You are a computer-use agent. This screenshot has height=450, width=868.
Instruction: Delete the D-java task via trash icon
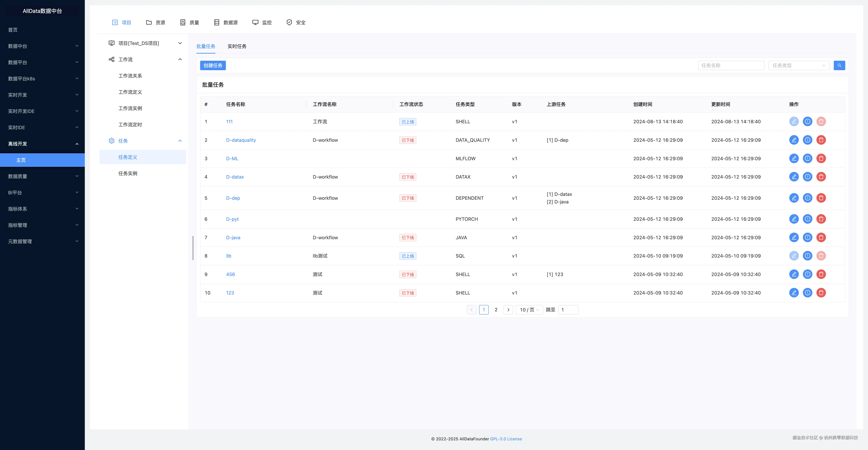821,238
